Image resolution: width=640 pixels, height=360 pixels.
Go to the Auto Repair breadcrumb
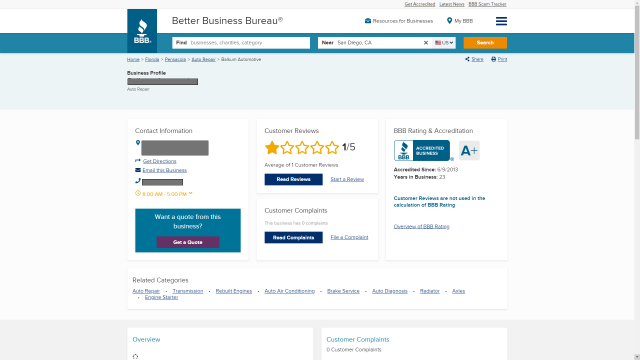203,60
